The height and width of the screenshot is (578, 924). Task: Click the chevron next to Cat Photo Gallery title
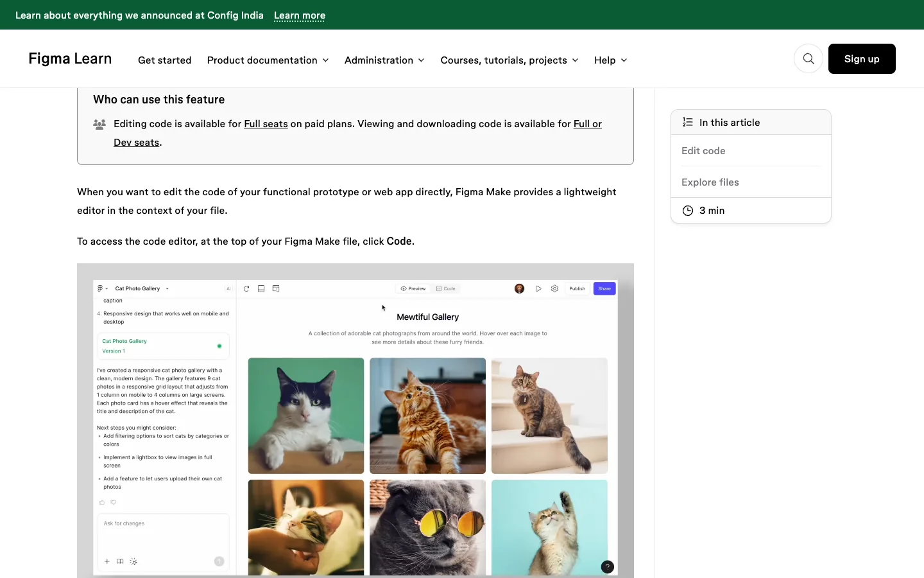point(167,289)
